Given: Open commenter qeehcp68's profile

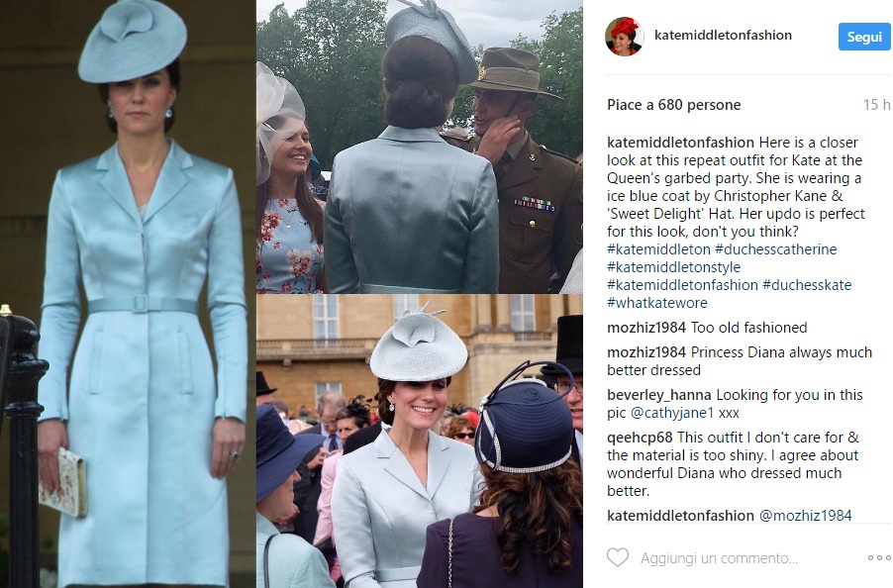Looking at the screenshot, I should 640,438.
